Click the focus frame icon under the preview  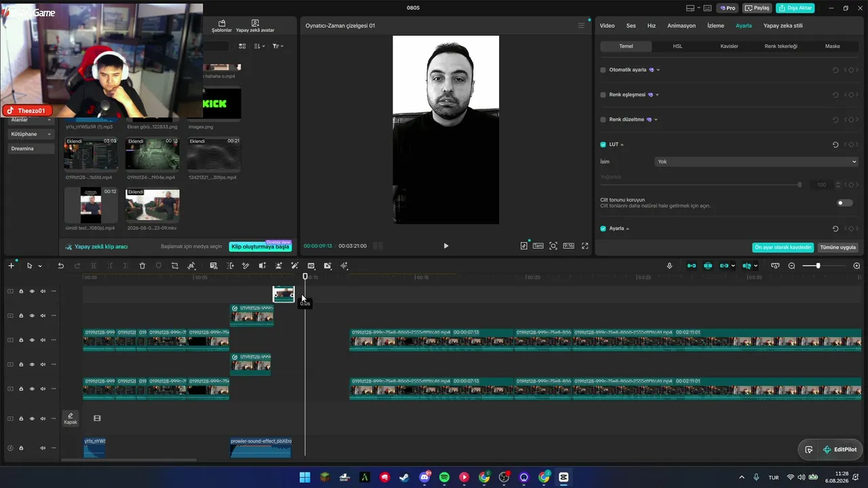[x=553, y=246]
